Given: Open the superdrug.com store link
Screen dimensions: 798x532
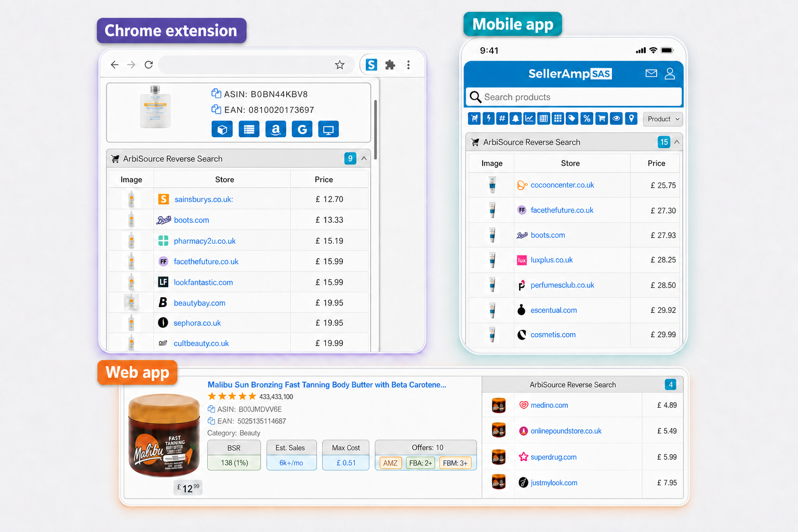Looking at the screenshot, I should [554, 457].
